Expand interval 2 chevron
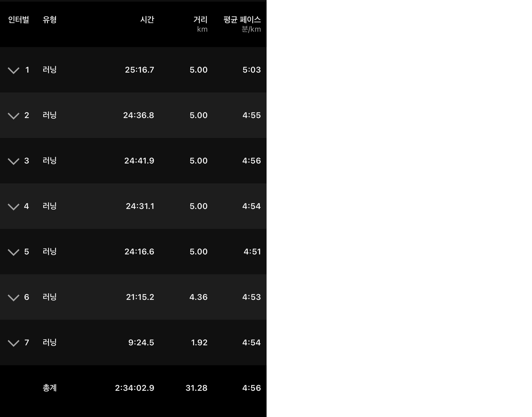 tap(13, 116)
